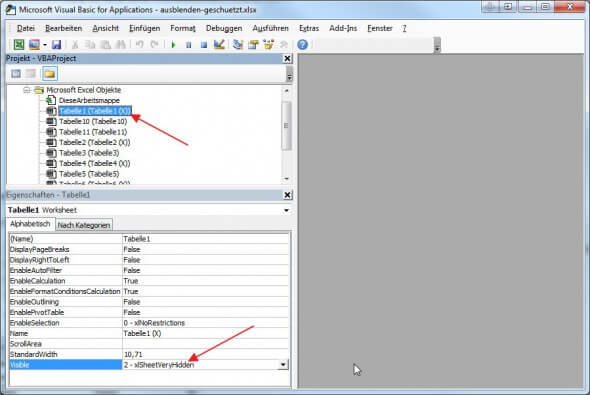Select Tabelle2 (Tabelle2 (X)) tree item
The image size is (590, 395).
[94, 143]
